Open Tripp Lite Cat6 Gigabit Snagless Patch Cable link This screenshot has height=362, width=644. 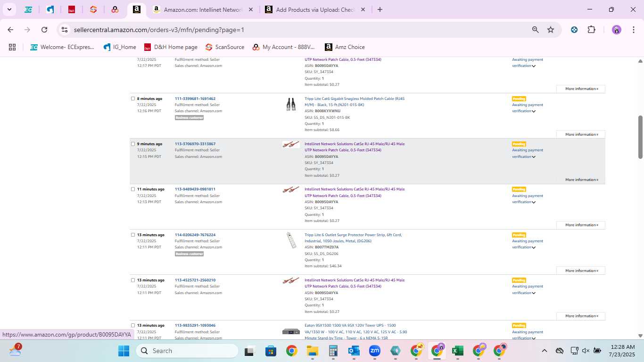355,101
